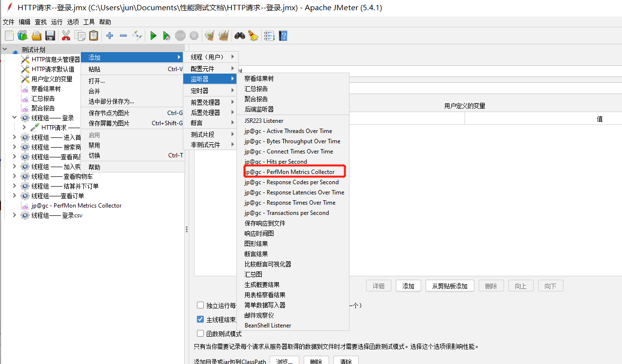622x364 pixels.
Task: Select the 聚合报告 tree node
Action: [43, 108]
